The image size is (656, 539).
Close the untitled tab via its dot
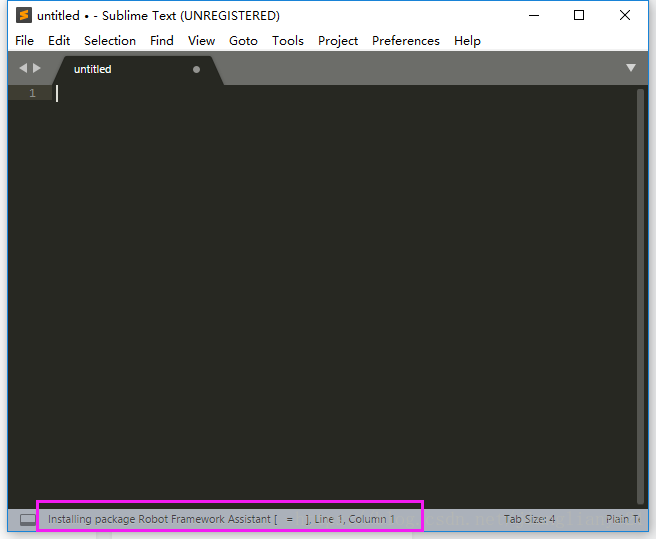click(x=196, y=69)
